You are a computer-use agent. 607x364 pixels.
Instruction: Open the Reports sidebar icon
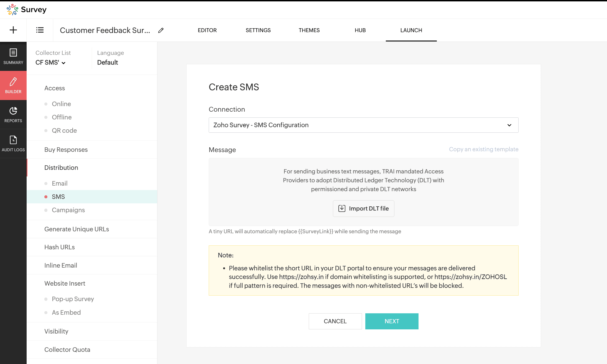click(x=13, y=114)
